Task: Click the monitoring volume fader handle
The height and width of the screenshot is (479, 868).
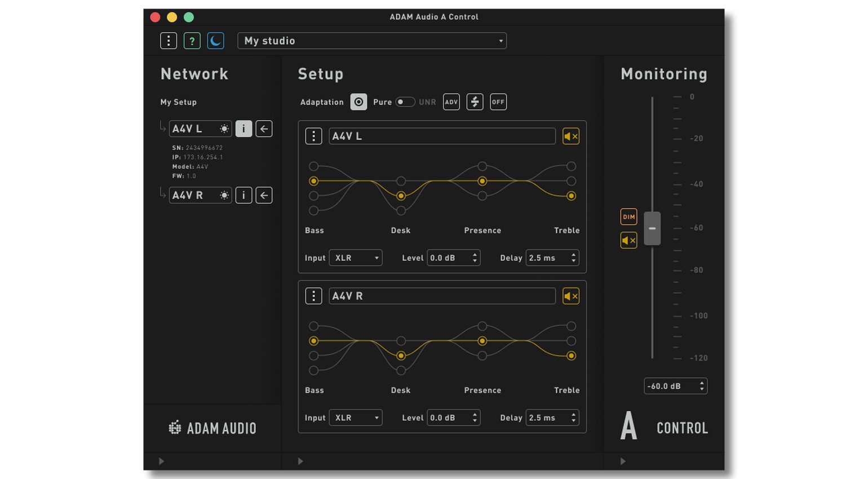Action: [x=652, y=228]
